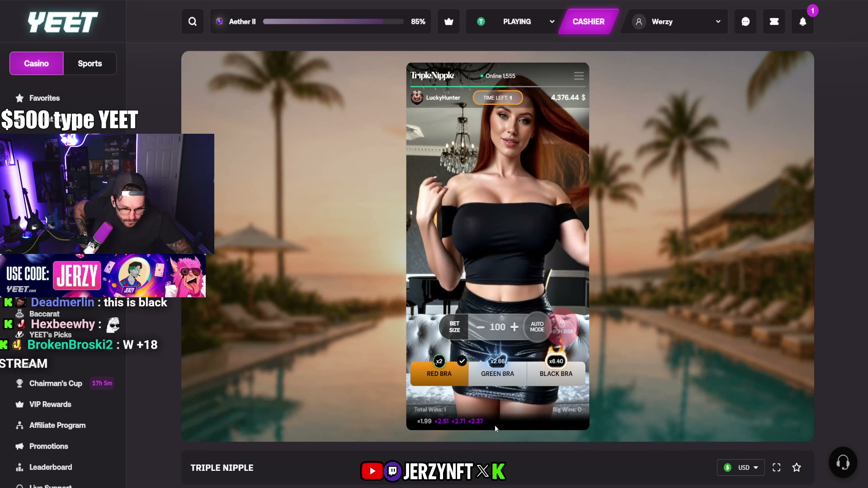Click the x6.40 Black Bra multiplier badge

point(556,361)
